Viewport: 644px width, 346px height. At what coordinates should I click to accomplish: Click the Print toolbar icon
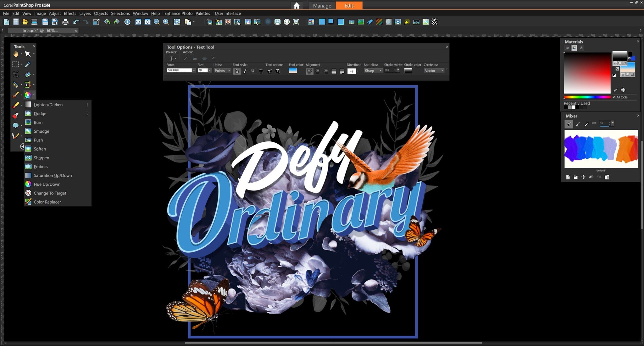tap(65, 22)
